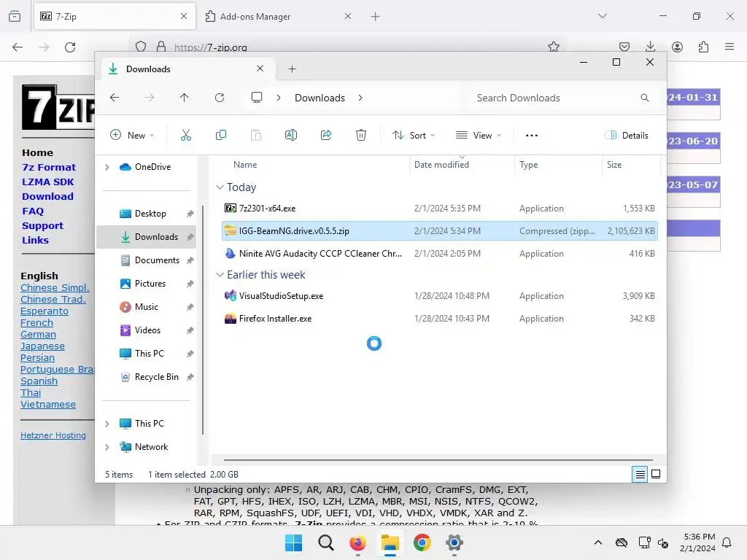Add a new File Explorer tab
This screenshot has height=560, width=747.
292,69
